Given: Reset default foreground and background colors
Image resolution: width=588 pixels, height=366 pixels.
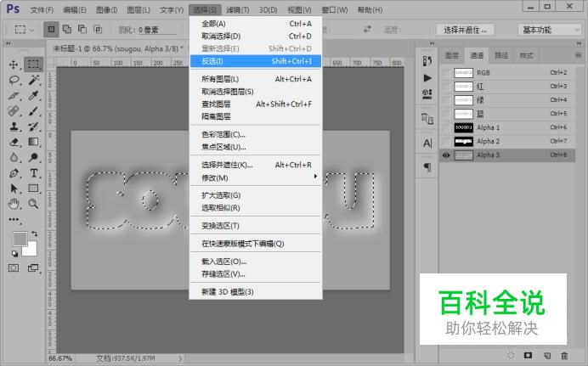Looking at the screenshot, I should click(x=14, y=254).
